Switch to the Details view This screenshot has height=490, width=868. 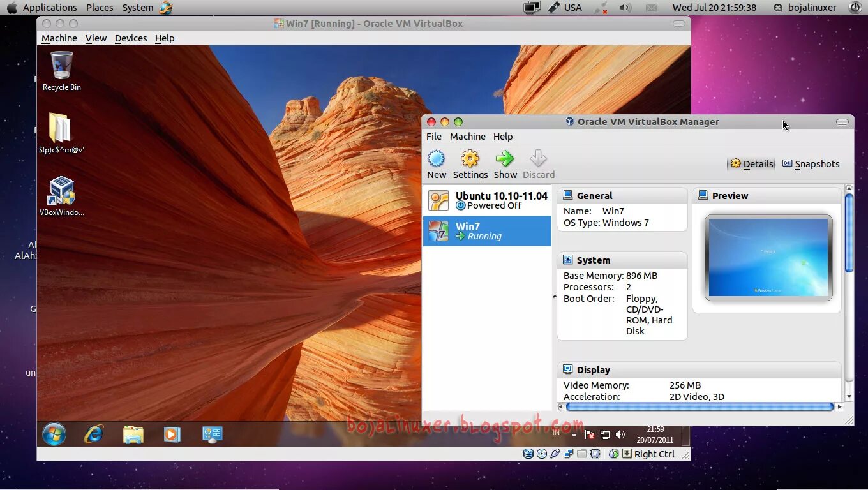[751, 164]
